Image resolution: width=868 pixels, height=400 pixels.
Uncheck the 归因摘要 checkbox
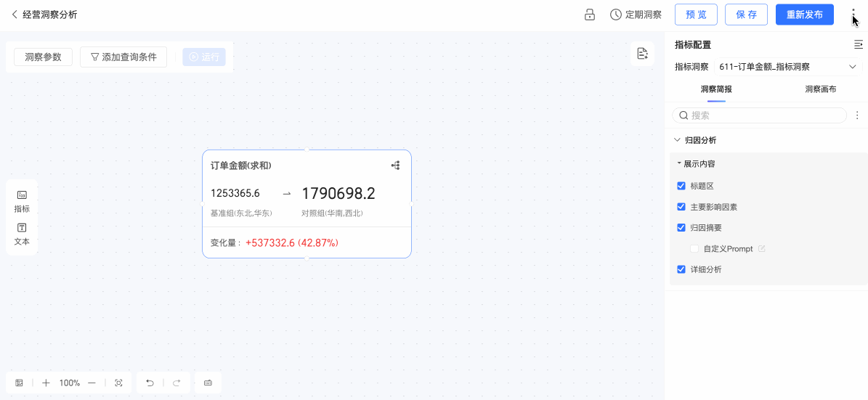point(681,227)
